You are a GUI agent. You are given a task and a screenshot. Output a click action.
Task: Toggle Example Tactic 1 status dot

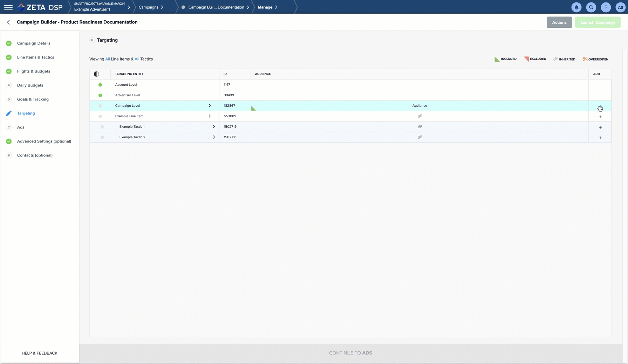(102, 127)
